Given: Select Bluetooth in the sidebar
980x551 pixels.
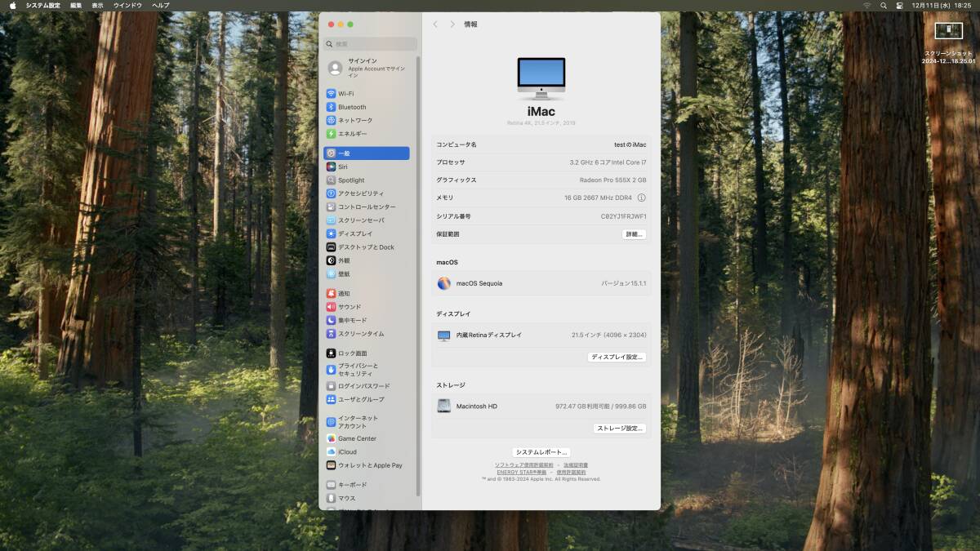Looking at the screenshot, I should [x=351, y=107].
